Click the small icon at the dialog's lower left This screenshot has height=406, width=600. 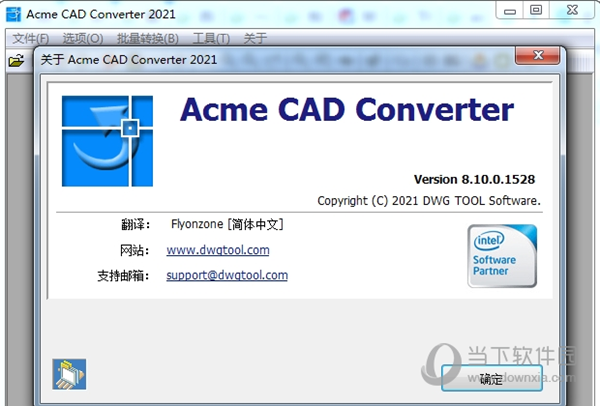pyautogui.click(x=69, y=374)
